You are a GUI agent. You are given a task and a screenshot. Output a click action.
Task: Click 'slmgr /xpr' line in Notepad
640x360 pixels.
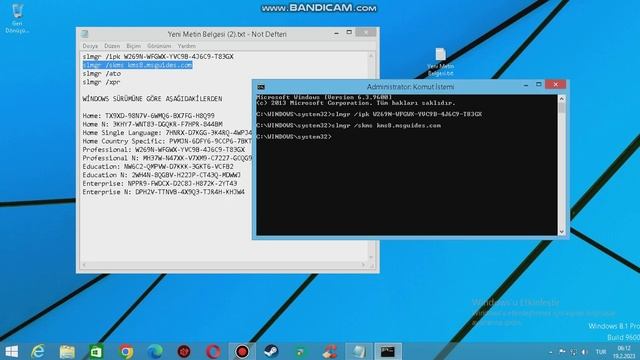click(x=101, y=82)
